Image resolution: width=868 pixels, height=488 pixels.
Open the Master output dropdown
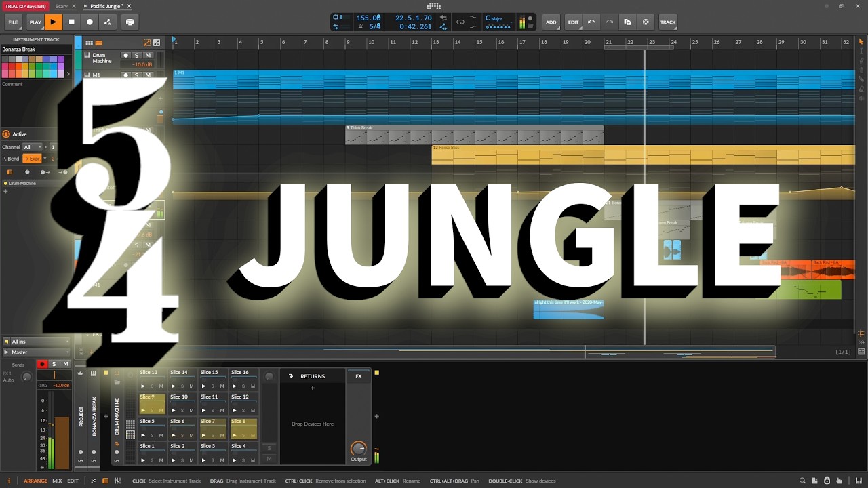tap(37, 352)
